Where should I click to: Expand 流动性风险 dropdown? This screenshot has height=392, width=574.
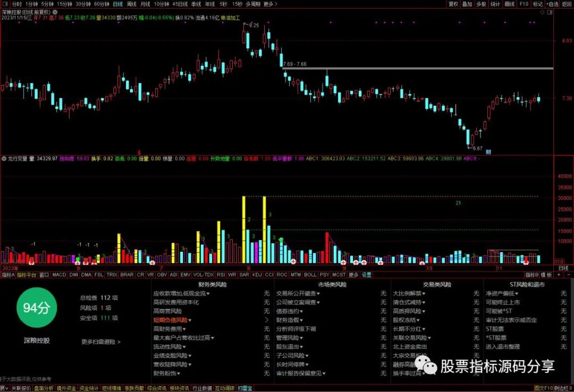(x=170, y=347)
